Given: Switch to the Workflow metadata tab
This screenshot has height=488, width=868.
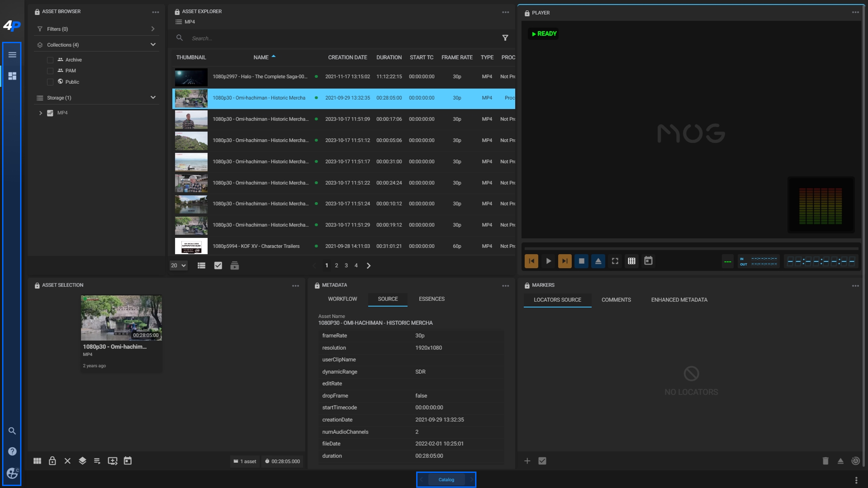Looking at the screenshot, I should [x=342, y=299].
